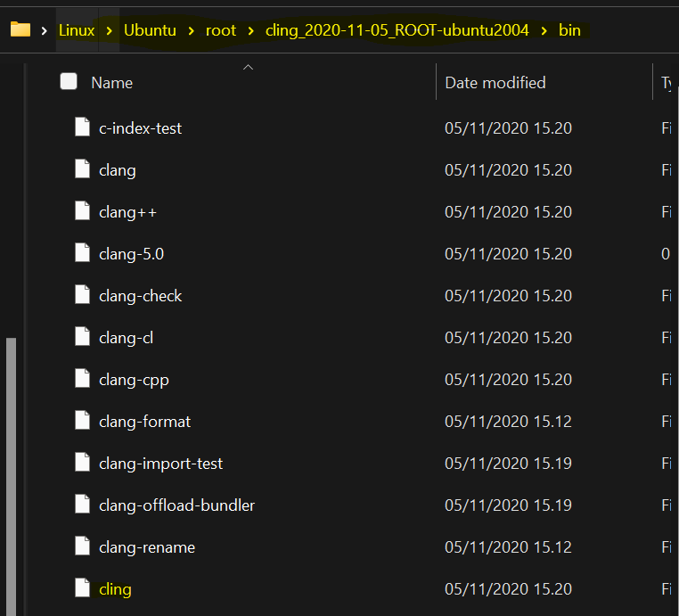Select the file icon beside clang-format
Image resolution: width=679 pixels, height=616 pixels.
pos(82,420)
